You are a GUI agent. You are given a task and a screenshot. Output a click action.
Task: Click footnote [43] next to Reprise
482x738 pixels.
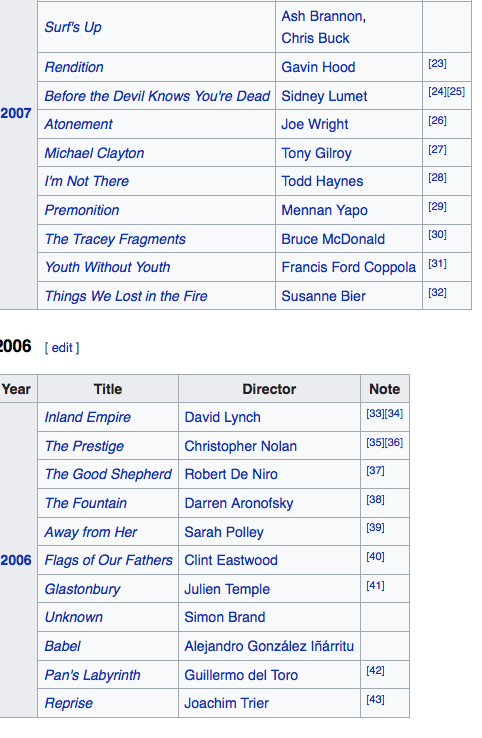point(375,699)
